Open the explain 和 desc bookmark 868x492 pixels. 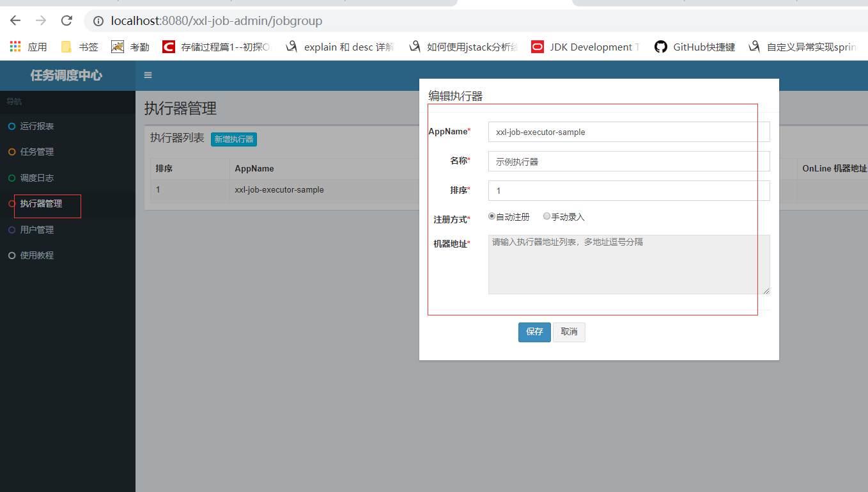(x=340, y=47)
